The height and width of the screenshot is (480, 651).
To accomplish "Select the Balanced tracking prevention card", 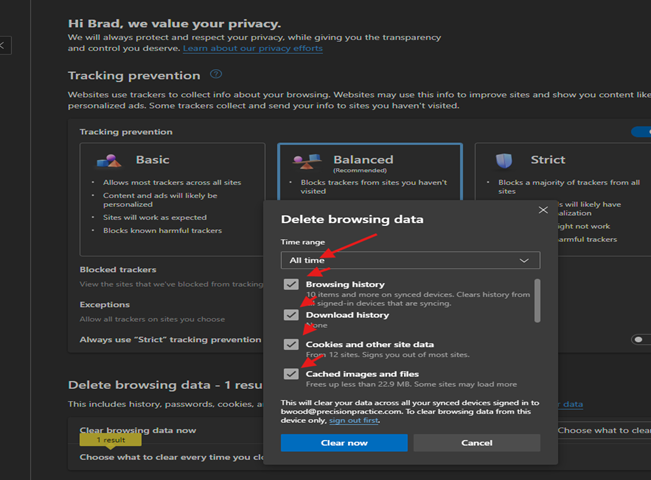I will click(x=370, y=172).
